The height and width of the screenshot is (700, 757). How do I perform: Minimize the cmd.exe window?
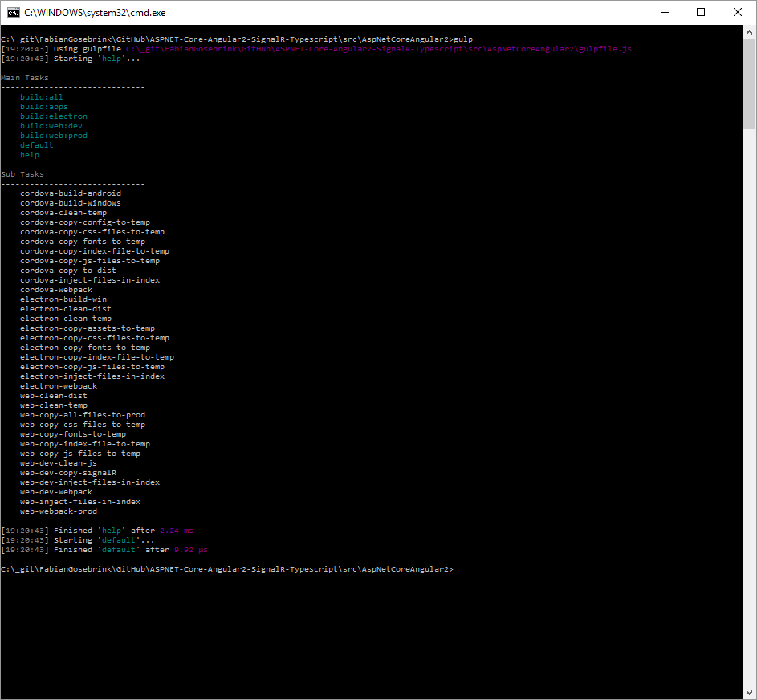tap(665, 13)
